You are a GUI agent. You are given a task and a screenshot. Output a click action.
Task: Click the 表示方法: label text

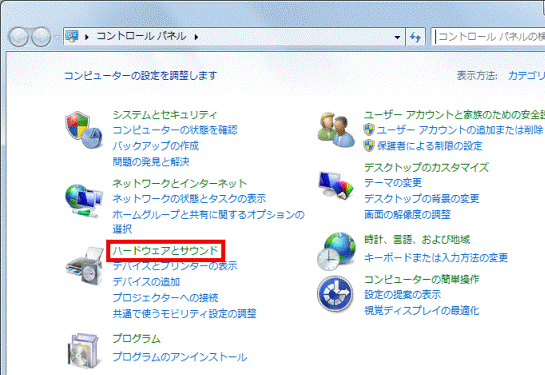click(x=477, y=75)
